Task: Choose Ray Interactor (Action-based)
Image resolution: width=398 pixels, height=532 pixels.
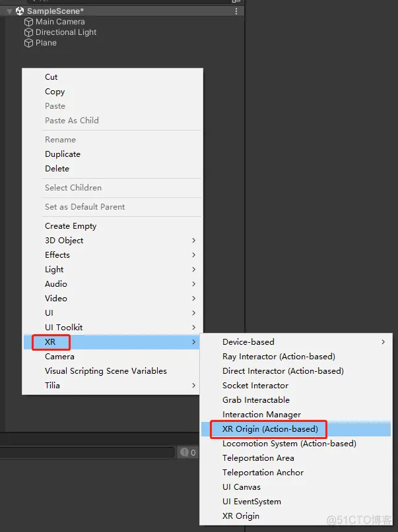Action: 296,357
